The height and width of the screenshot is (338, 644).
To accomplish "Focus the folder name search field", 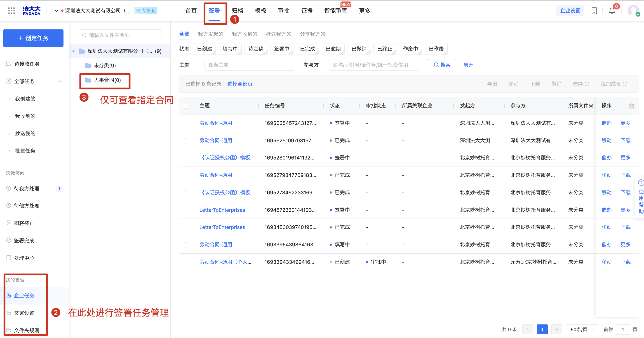I will pyautogui.click(x=120, y=35).
